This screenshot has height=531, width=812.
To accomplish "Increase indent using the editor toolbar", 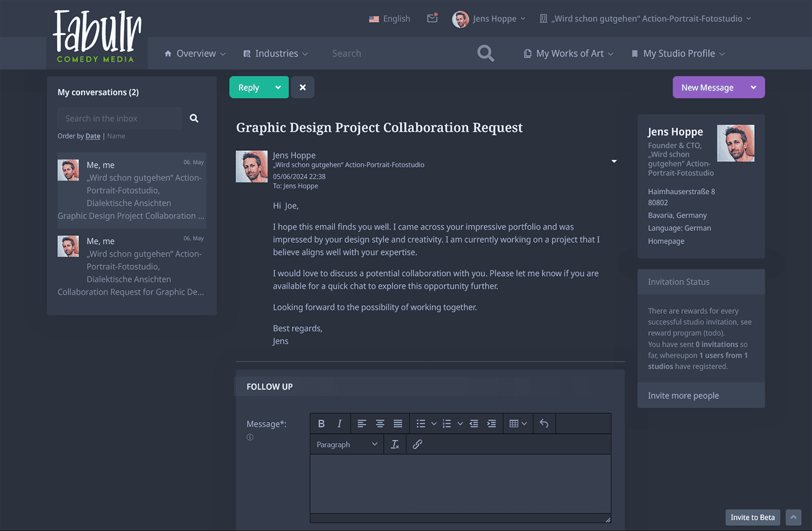I will pyautogui.click(x=491, y=424).
